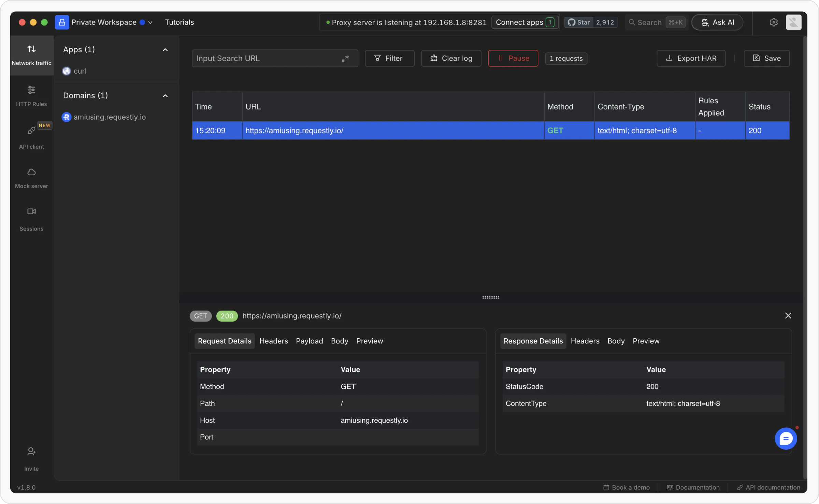Pause the network traffic logging
Image resolution: width=819 pixels, height=504 pixels.
(x=513, y=58)
